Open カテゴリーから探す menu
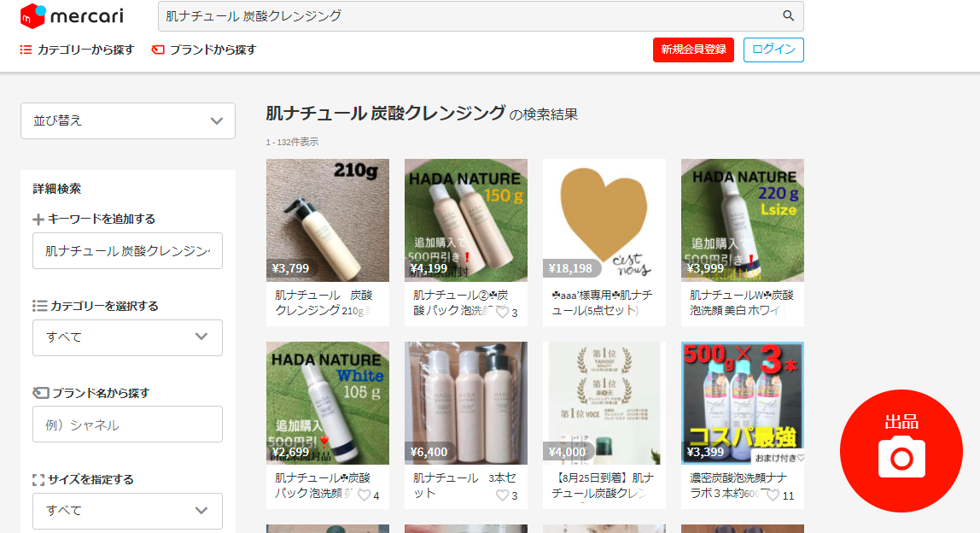Image resolution: width=980 pixels, height=533 pixels. pyautogui.click(x=78, y=50)
